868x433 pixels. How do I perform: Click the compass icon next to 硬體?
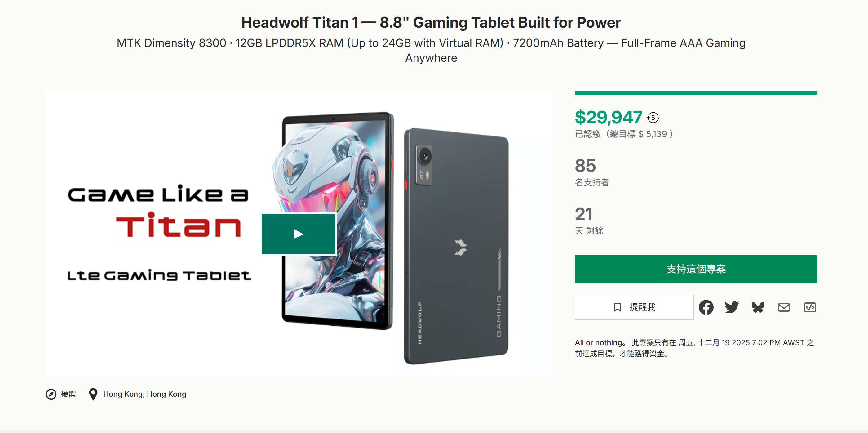coord(51,394)
